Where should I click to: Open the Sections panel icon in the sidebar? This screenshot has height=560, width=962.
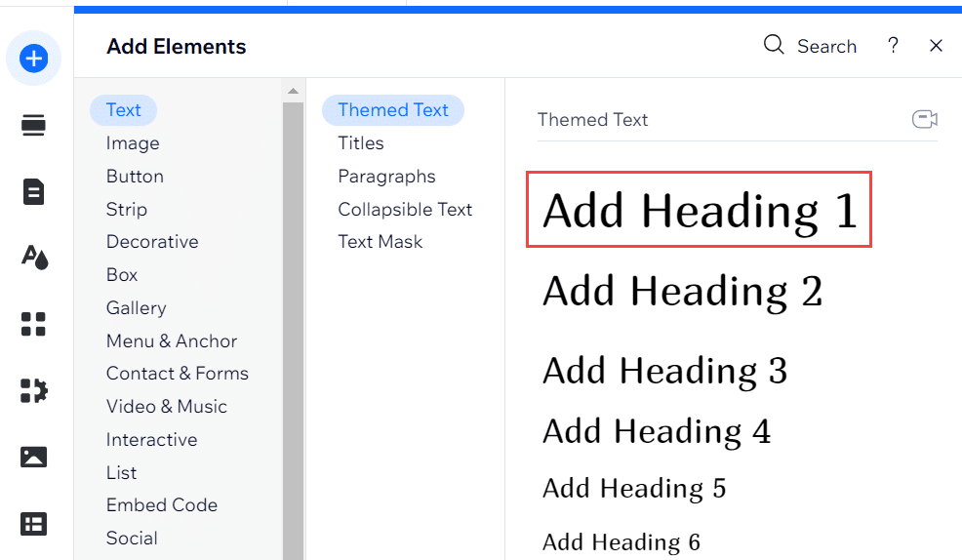[x=34, y=126]
